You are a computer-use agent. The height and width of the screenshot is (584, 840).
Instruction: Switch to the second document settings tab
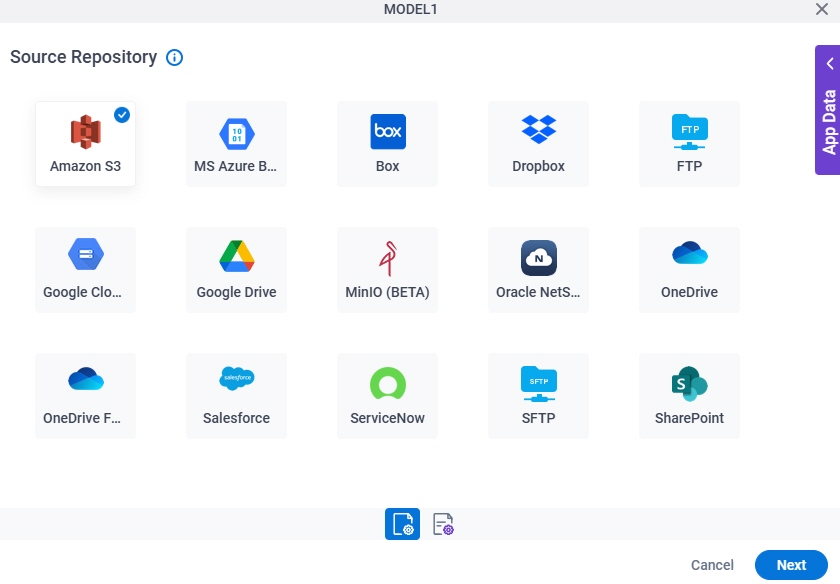click(443, 524)
